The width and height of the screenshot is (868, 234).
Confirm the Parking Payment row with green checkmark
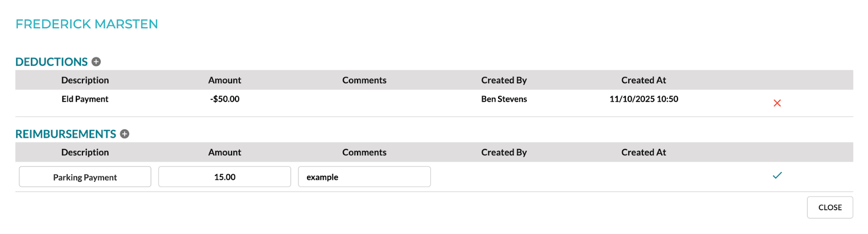click(x=777, y=175)
